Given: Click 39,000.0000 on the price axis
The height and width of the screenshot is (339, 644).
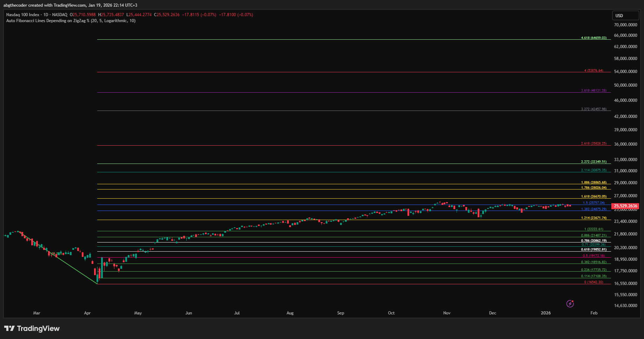Looking at the screenshot, I should (x=625, y=130).
